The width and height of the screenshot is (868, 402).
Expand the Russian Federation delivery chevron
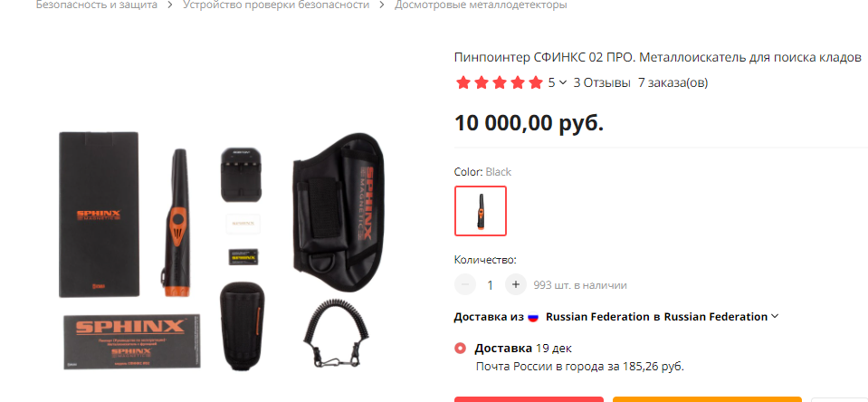click(x=775, y=316)
